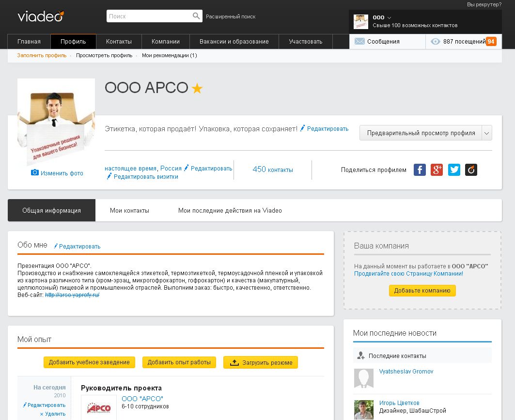Open Vyatsheslav Gromov's profile link
This screenshot has height=420, width=515.
coord(406,372)
